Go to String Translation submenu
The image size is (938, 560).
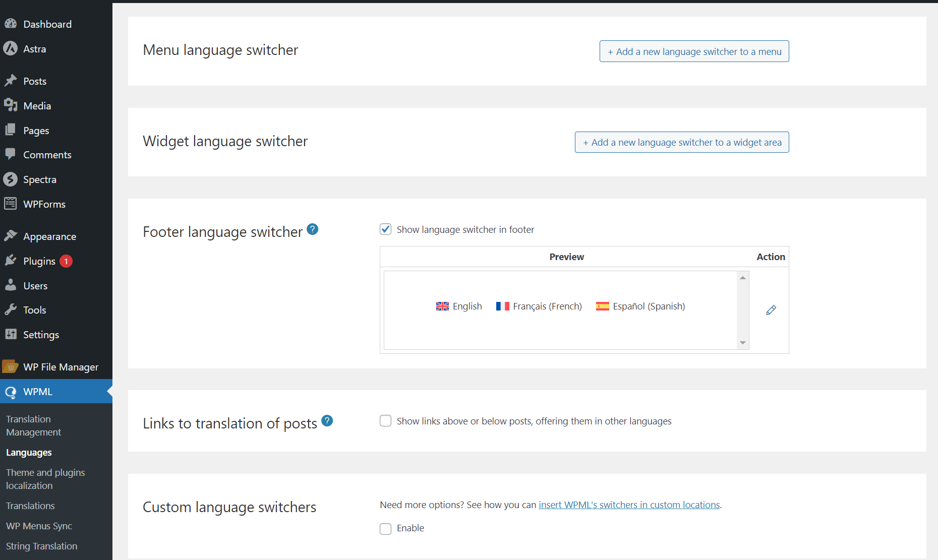[x=41, y=546]
